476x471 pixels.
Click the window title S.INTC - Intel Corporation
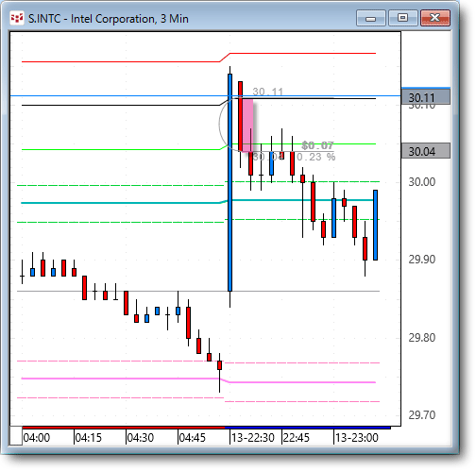109,19
